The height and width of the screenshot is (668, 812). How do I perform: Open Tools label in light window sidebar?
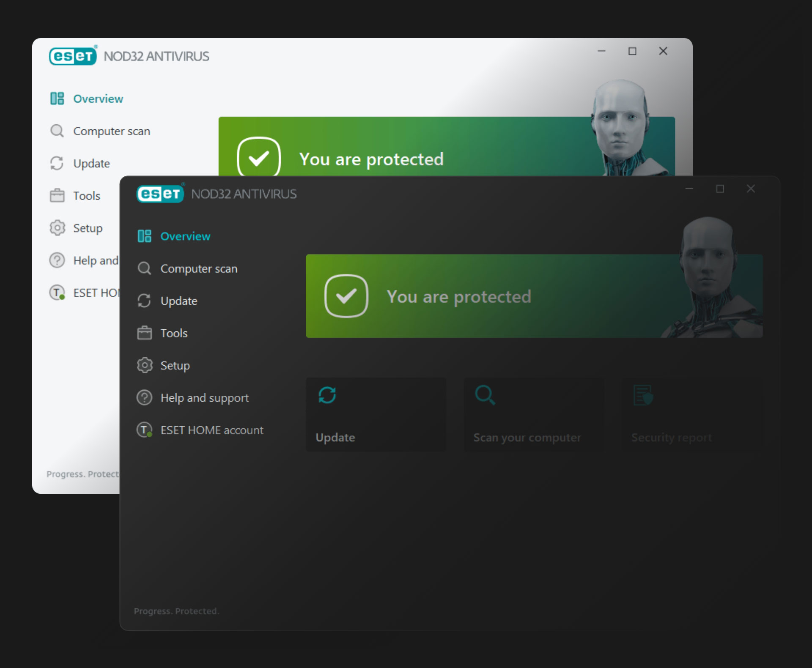87,196
